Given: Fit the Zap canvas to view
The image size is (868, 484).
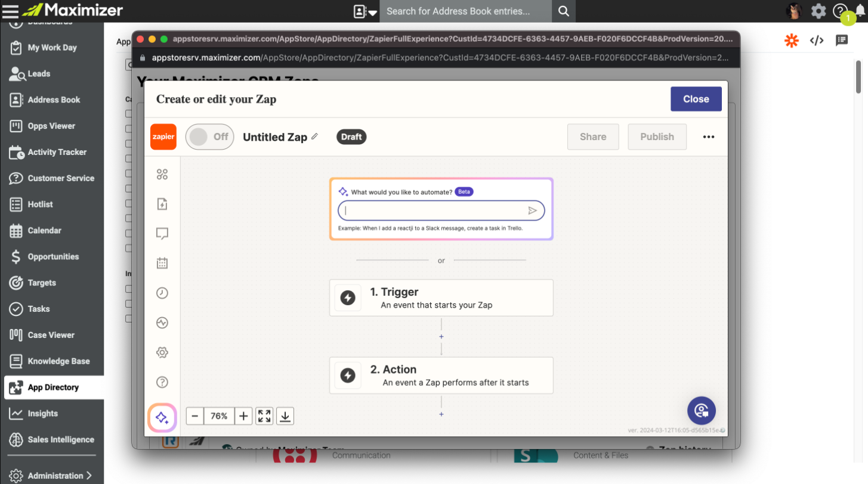Looking at the screenshot, I should tap(264, 416).
